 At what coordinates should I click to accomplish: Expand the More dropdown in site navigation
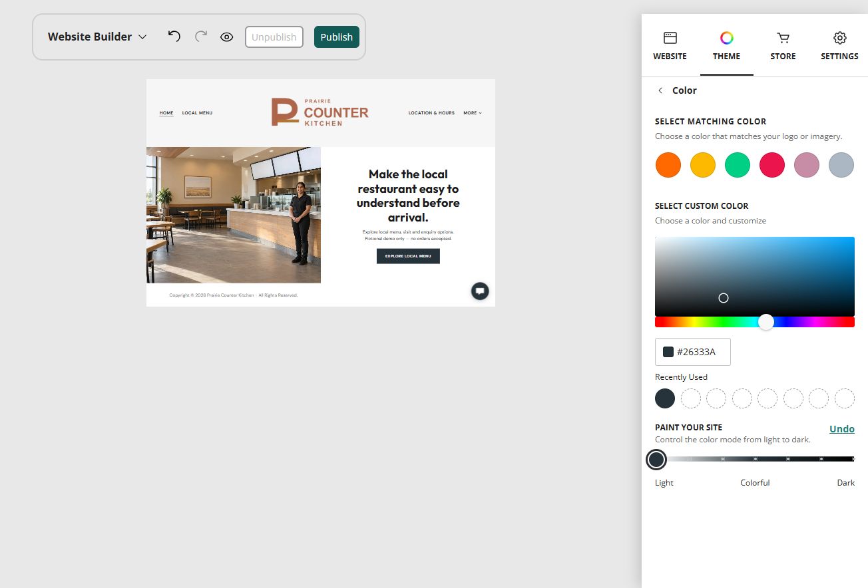473,113
